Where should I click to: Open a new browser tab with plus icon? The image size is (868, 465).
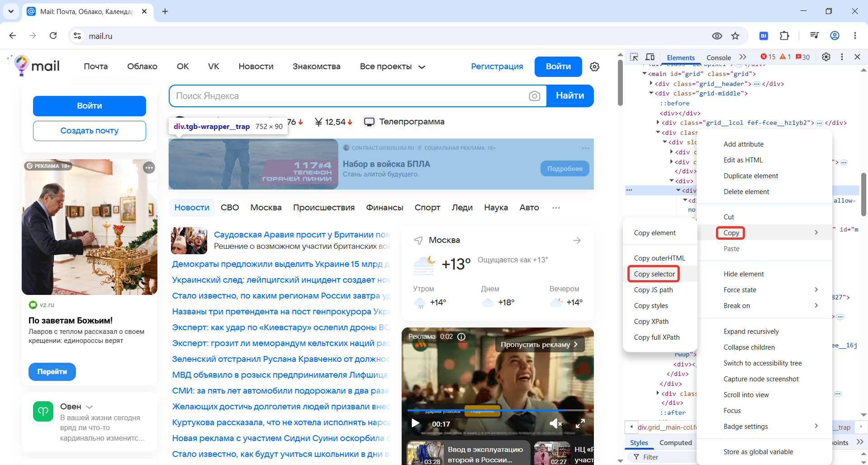(165, 11)
